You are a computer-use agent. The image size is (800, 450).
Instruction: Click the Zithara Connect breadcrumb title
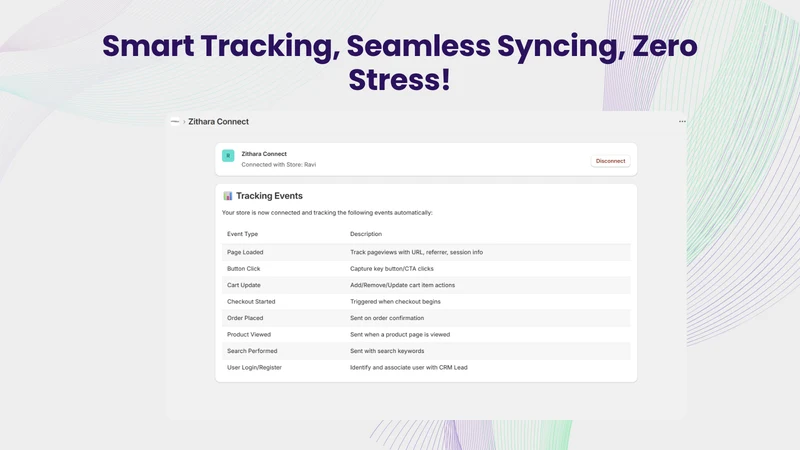(218, 121)
